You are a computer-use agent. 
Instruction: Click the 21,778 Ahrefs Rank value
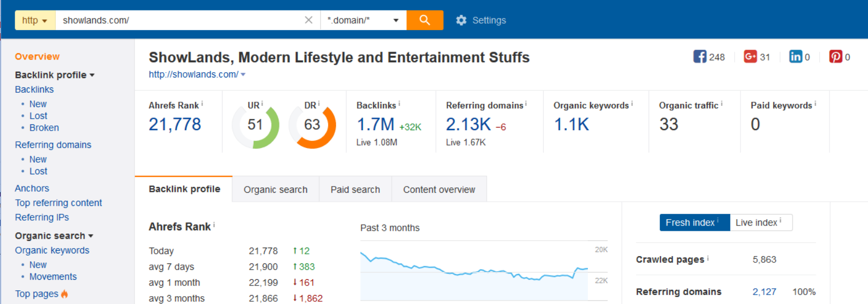click(x=175, y=124)
